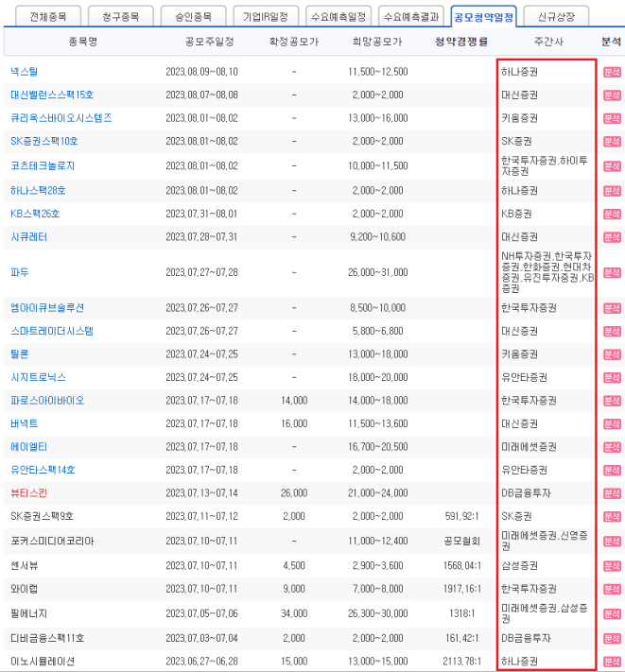
Task: Open the 큐리옥스바이오시스템즈 link
Action: pos(61,118)
